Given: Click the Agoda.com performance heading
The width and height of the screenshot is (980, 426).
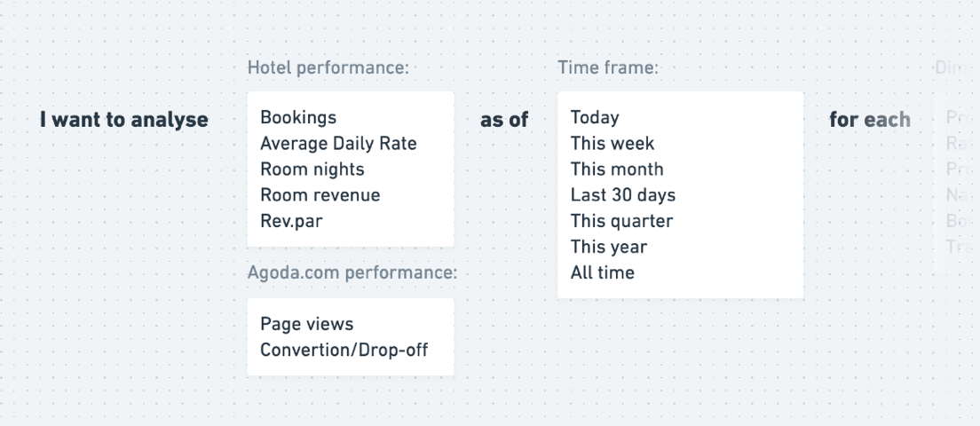Looking at the screenshot, I should [x=352, y=273].
